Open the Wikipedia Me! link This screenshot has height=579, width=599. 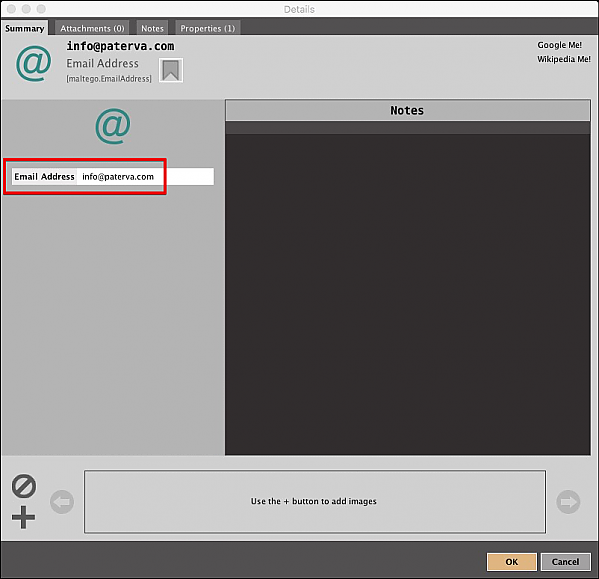pos(564,59)
